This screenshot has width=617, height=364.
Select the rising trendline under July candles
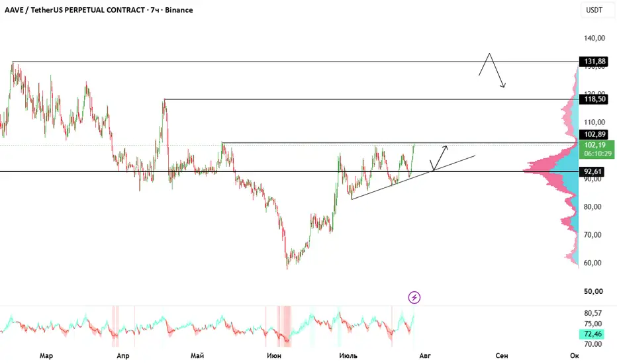tap(413, 177)
